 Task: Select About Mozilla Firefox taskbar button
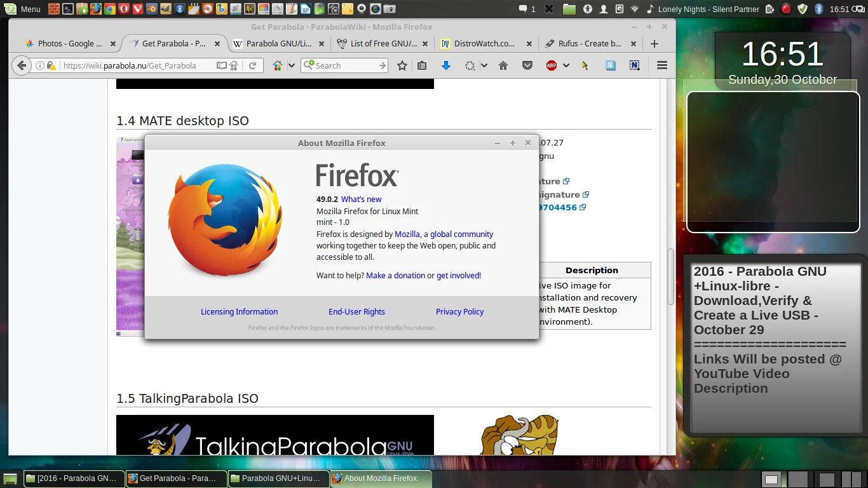click(x=381, y=478)
